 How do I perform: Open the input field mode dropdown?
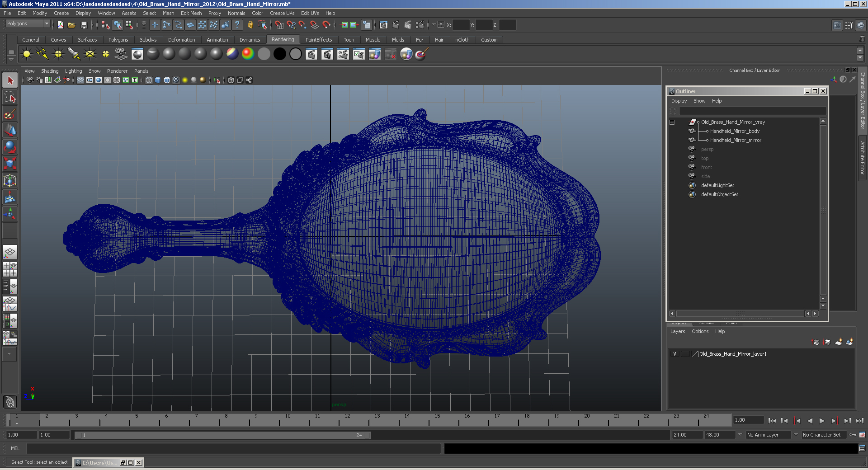click(434, 25)
